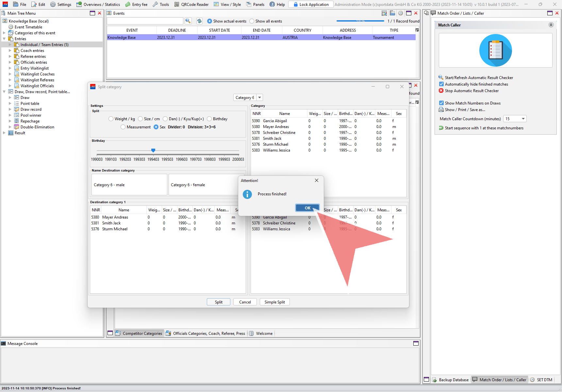
Task: Click the Show / Print / Save as printer icon
Action: pyautogui.click(x=441, y=110)
